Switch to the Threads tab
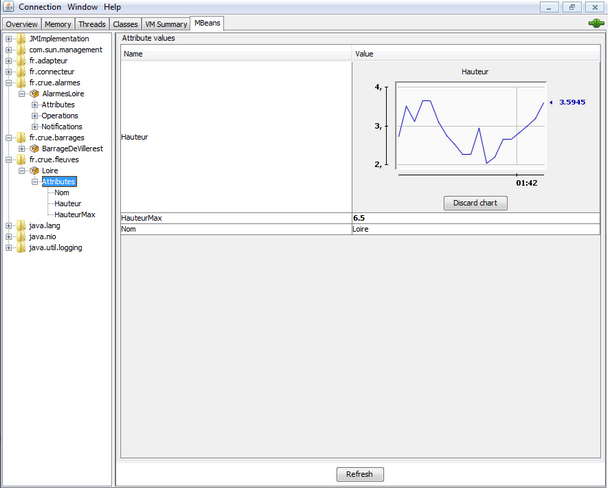The image size is (608, 488). (92, 22)
